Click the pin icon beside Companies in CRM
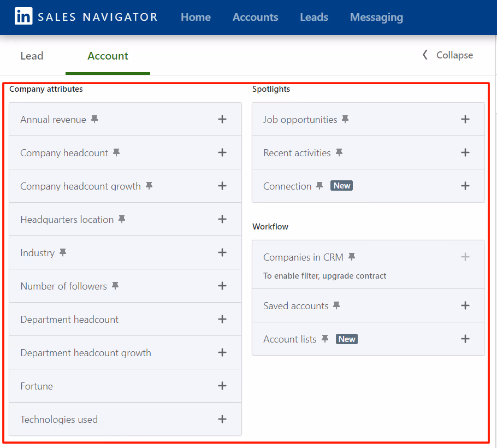 (351, 256)
